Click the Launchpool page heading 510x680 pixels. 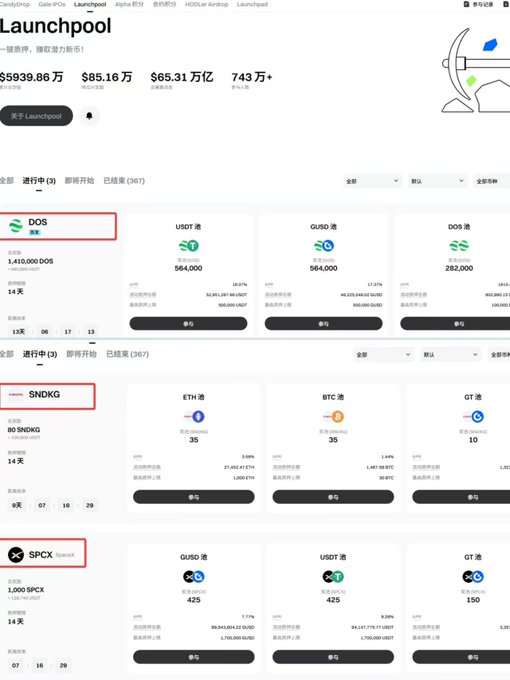56,26
